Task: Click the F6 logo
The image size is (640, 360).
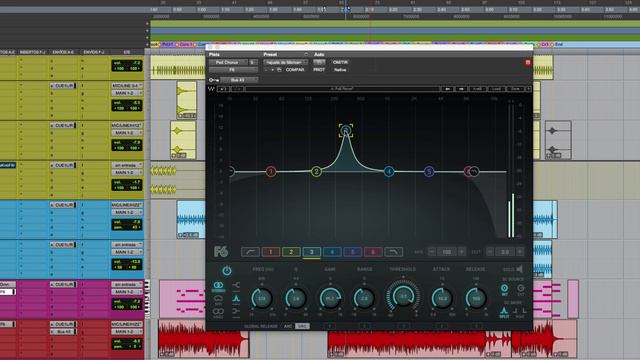Action: click(221, 251)
